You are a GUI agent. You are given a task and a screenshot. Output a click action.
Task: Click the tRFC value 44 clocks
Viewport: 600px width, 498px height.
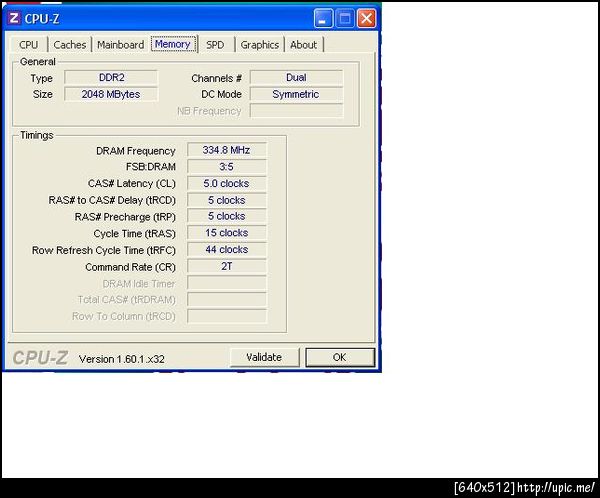(x=227, y=250)
